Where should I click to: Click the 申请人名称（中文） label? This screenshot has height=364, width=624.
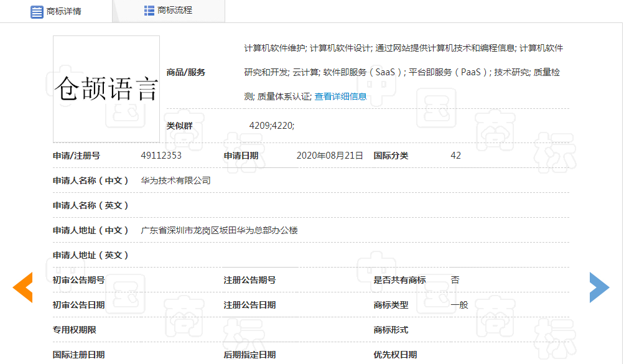(x=91, y=180)
